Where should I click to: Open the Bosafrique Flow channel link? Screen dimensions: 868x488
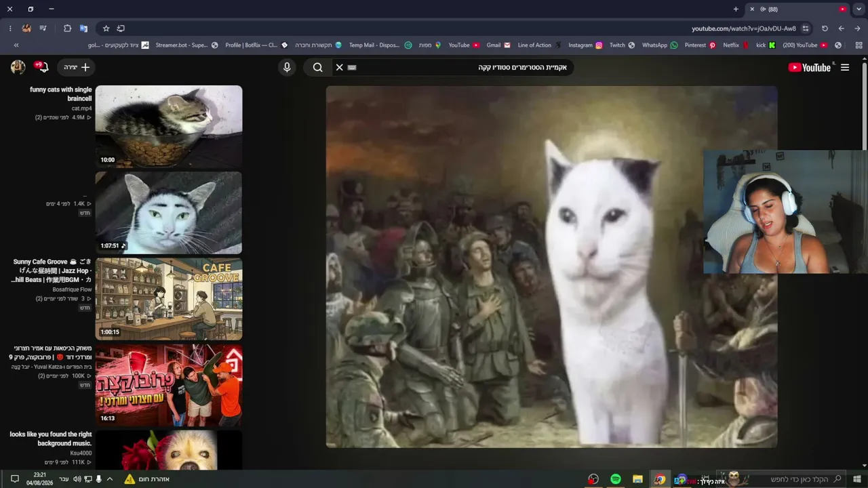point(72,289)
